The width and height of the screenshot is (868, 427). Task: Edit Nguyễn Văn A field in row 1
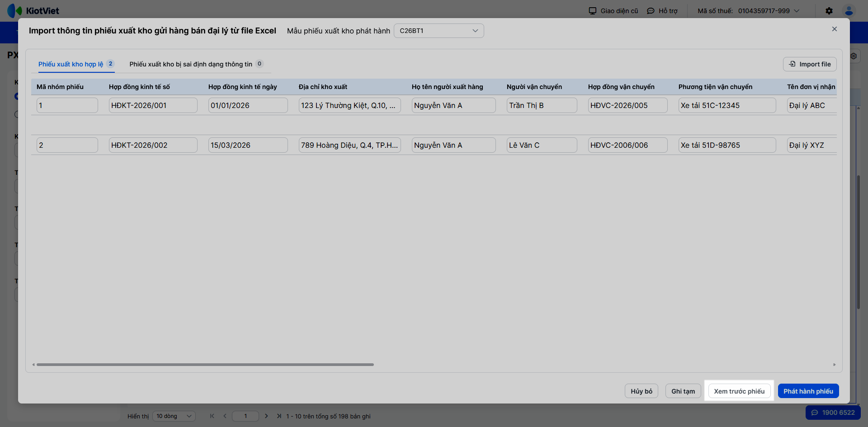tap(454, 105)
